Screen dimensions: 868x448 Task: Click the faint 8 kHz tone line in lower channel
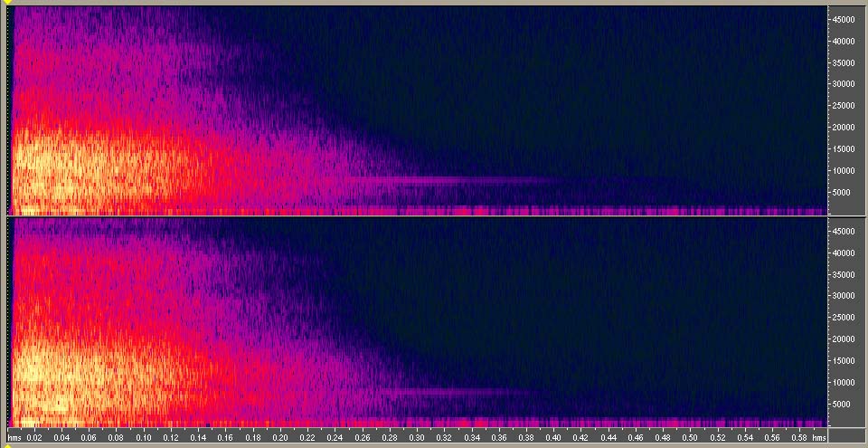click(x=457, y=392)
